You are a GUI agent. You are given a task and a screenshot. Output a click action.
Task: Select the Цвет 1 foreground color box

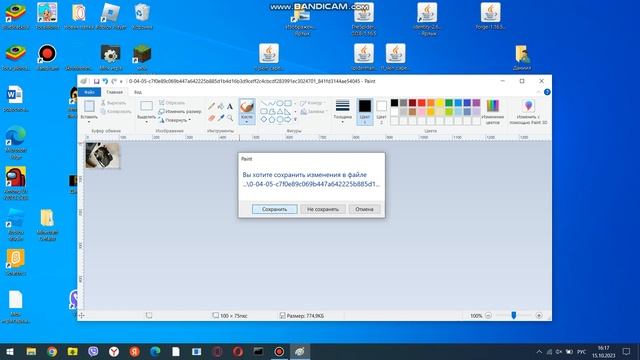364,111
